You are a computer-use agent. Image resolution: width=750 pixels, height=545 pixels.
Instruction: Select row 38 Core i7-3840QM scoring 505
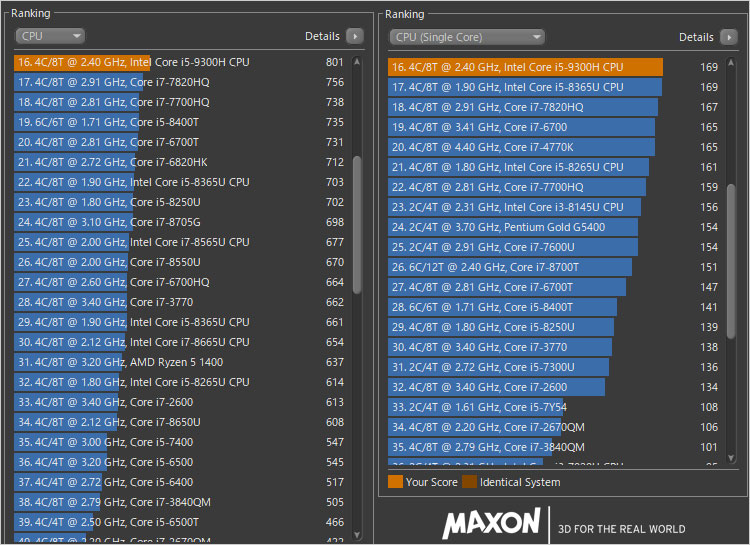(x=180, y=502)
